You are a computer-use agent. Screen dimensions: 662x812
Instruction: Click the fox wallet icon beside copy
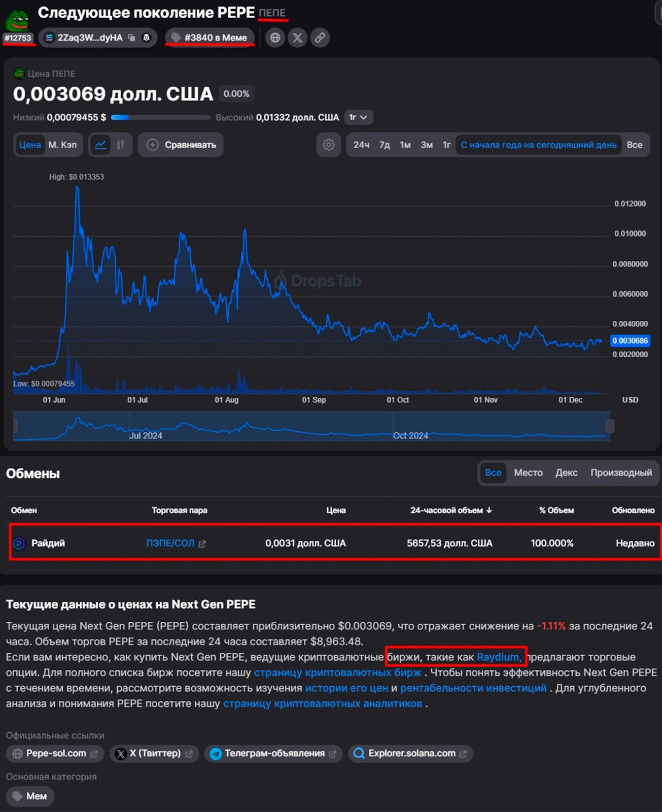[147, 38]
